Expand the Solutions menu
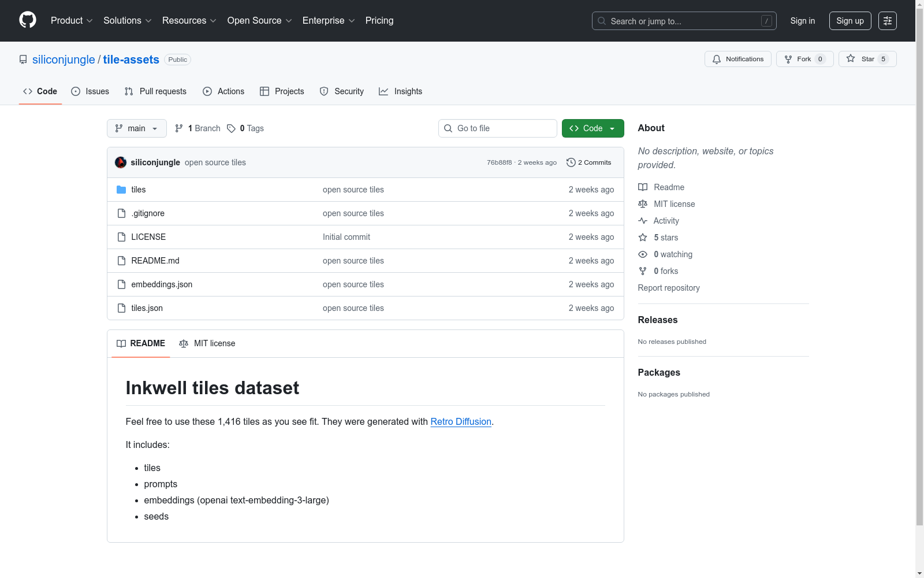The width and height of the screenshot is (924, 578). (x=128, y=21)
